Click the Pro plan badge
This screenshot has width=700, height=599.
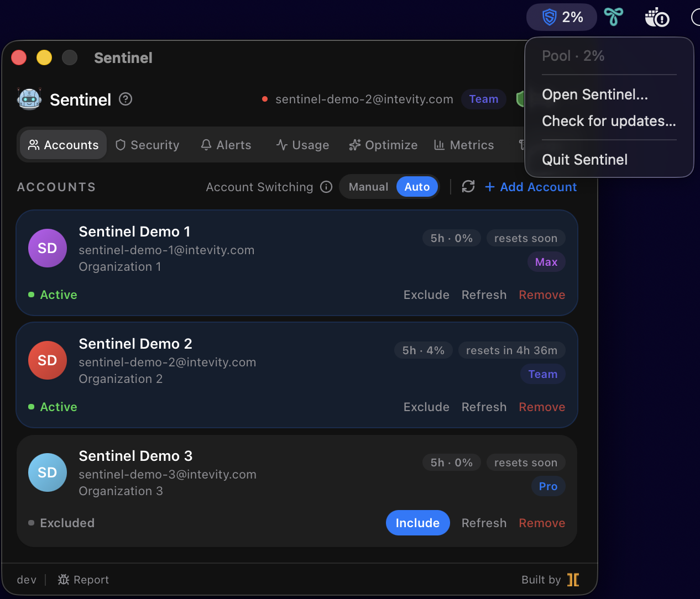[548, 486]
